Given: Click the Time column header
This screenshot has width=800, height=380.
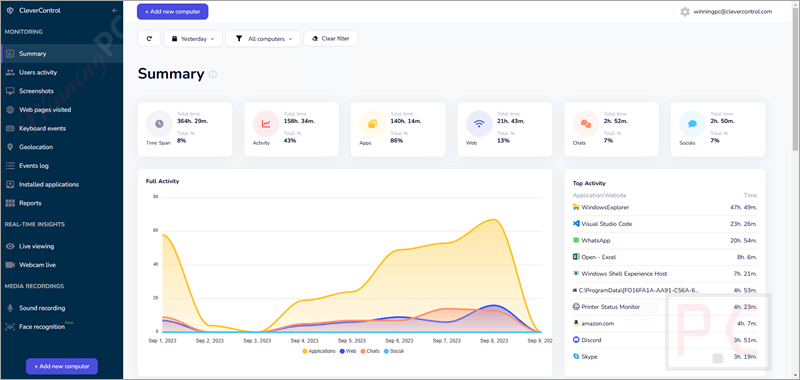Looking at the screenshot, I should click(751, 195).
